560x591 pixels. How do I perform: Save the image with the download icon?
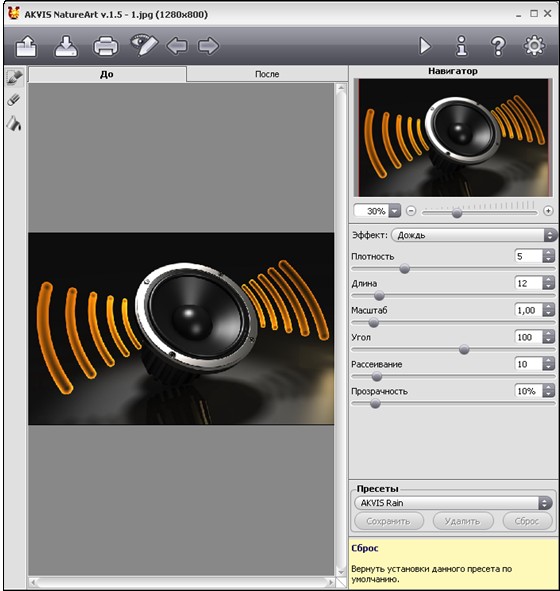point(66,46)
